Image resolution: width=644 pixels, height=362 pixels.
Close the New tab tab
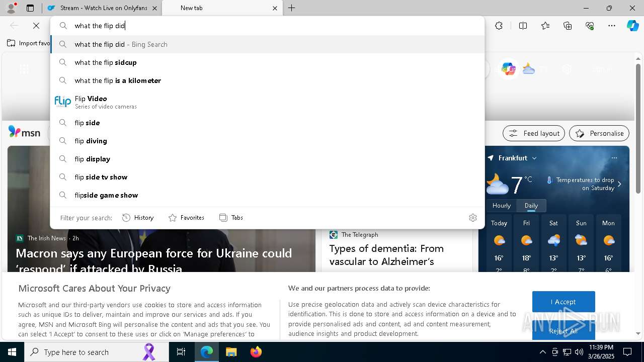275,8
